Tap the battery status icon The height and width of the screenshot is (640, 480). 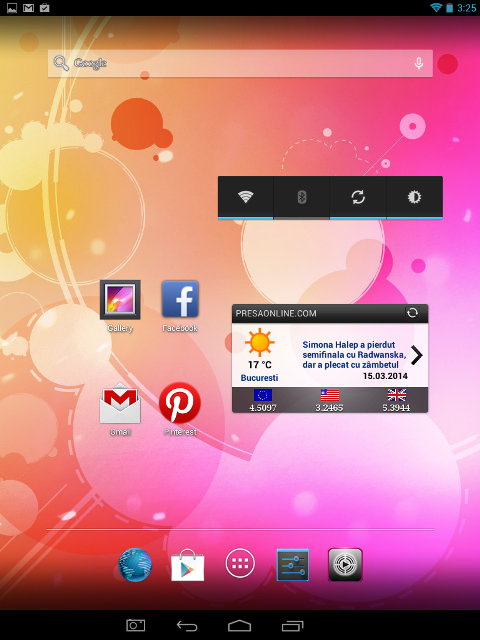pos(449,8)
